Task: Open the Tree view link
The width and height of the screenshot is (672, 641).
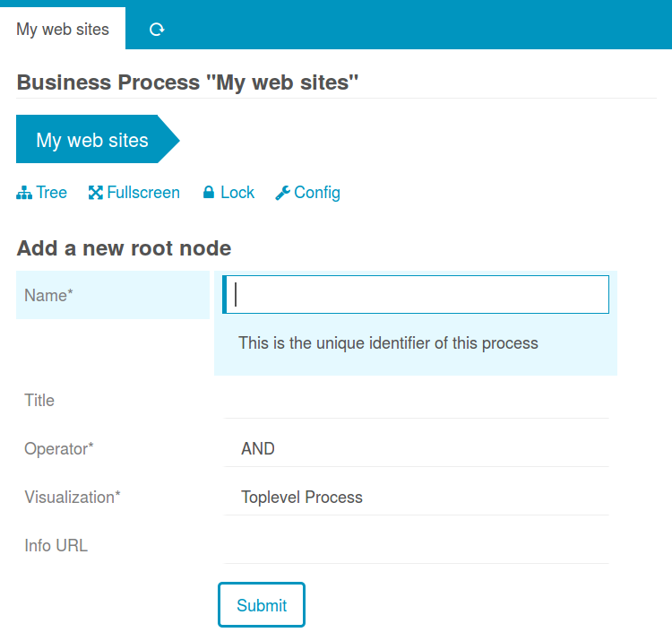Action: (x=52, y=193)
